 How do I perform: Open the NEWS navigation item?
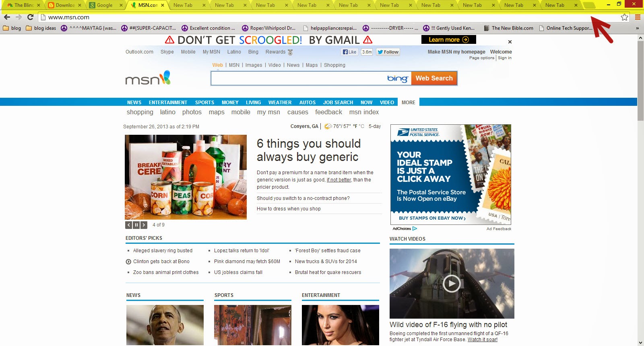pos(134,103)
